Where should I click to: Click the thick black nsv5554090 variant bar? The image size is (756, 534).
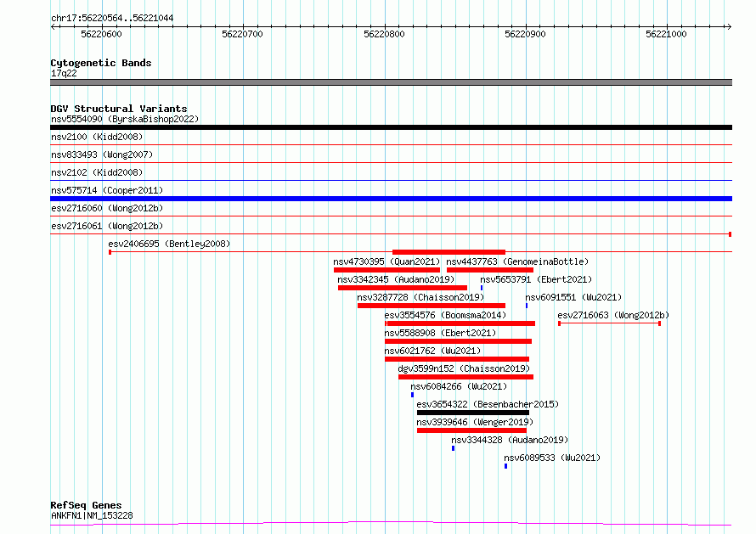(391, 127)
